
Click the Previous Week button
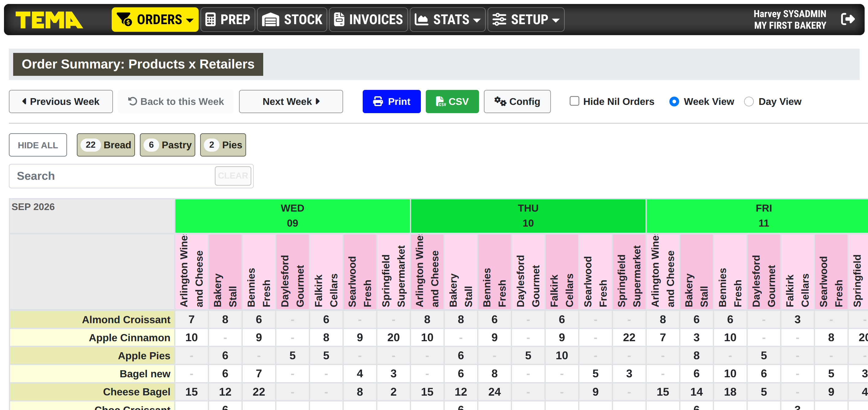click(x=61, y=101)
